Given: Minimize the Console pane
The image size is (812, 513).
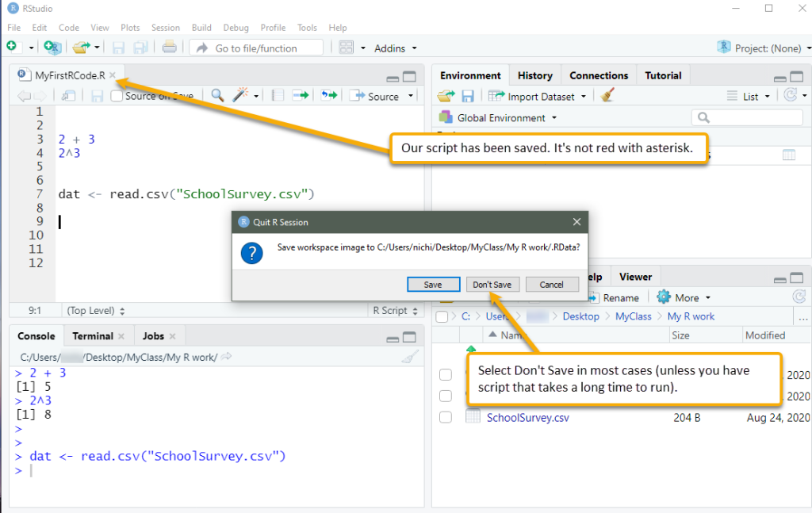Looking at the screenshot, I should pyautogui.click(x=393, y=339).
